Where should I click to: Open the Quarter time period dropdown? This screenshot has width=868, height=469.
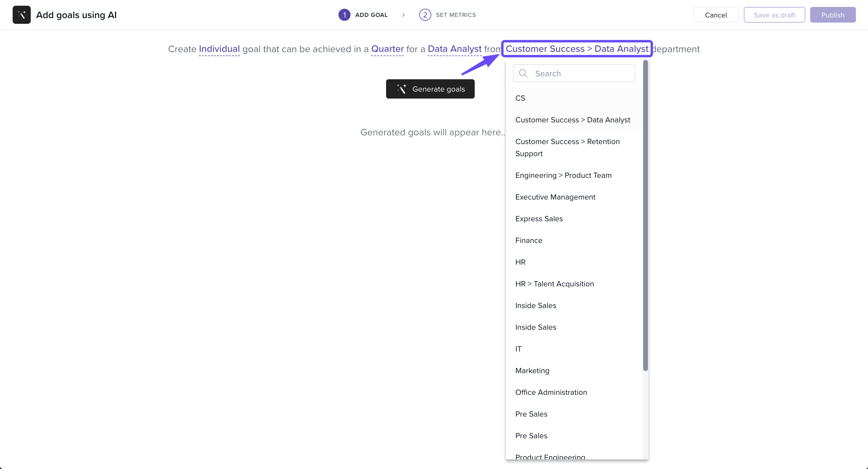click(x=387, y=49)
